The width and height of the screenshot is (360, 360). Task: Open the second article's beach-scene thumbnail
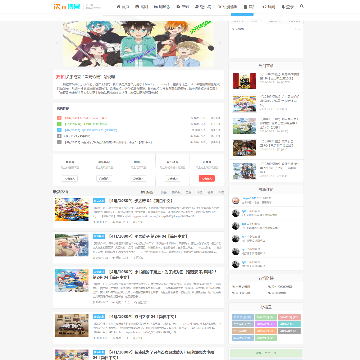click(x=72, y=245)
